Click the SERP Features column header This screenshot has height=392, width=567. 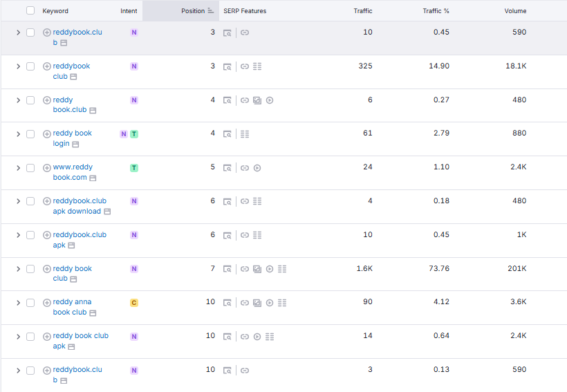tap(245, 11)
